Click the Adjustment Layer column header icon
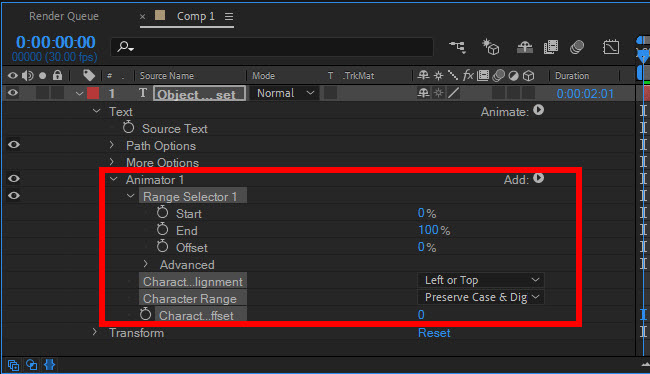The width and height of the screenshot is (650, 374). coord(514,75)
